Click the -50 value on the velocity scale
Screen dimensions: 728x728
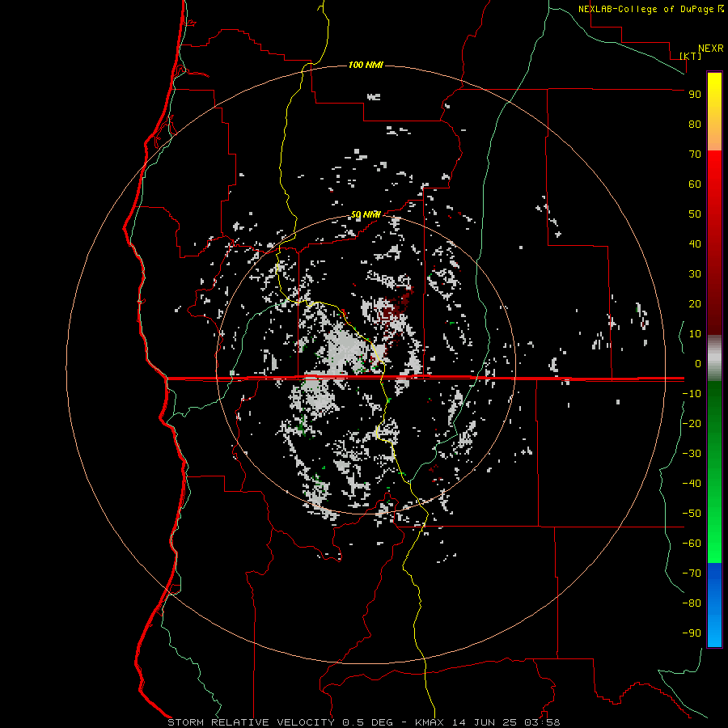coord(692,514)
